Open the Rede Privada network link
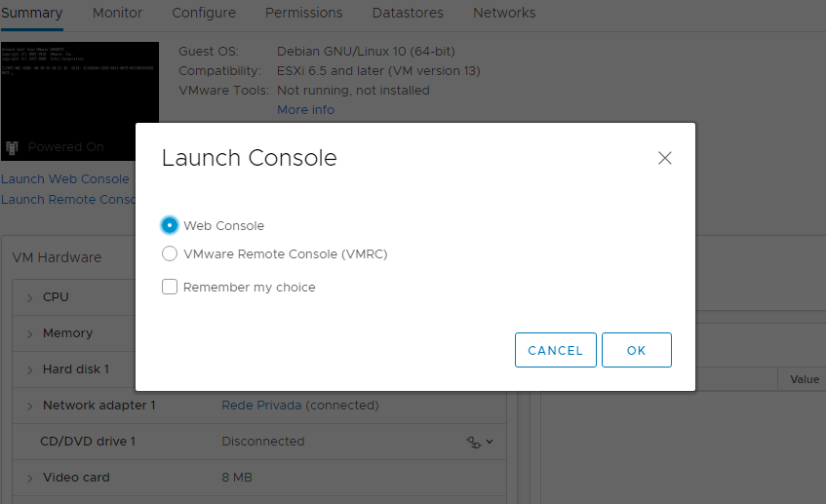 [261, 405]
